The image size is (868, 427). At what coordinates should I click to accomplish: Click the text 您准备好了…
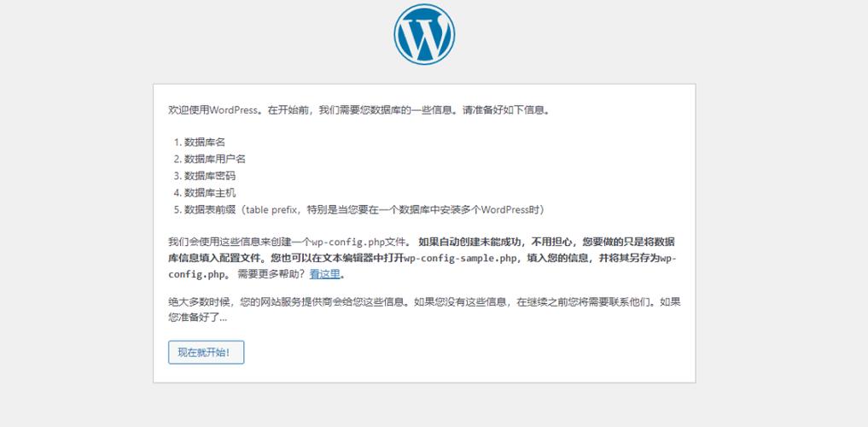point(197,318)
